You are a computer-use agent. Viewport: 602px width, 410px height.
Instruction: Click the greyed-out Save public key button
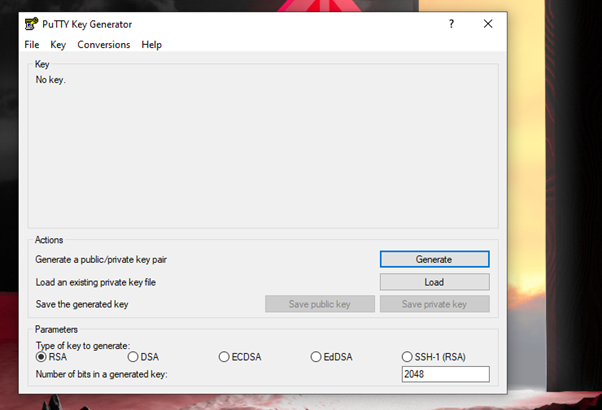(x=320, y=304)
